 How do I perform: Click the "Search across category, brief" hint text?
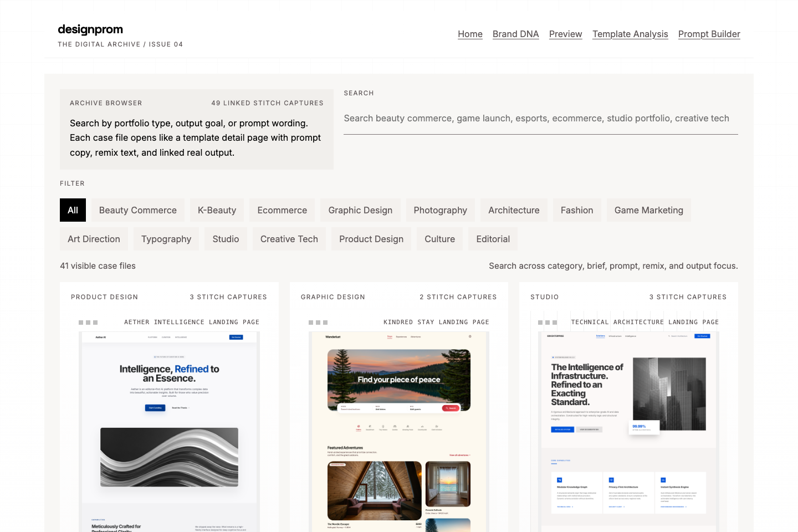pyautogui.click(x=613, y=266)
